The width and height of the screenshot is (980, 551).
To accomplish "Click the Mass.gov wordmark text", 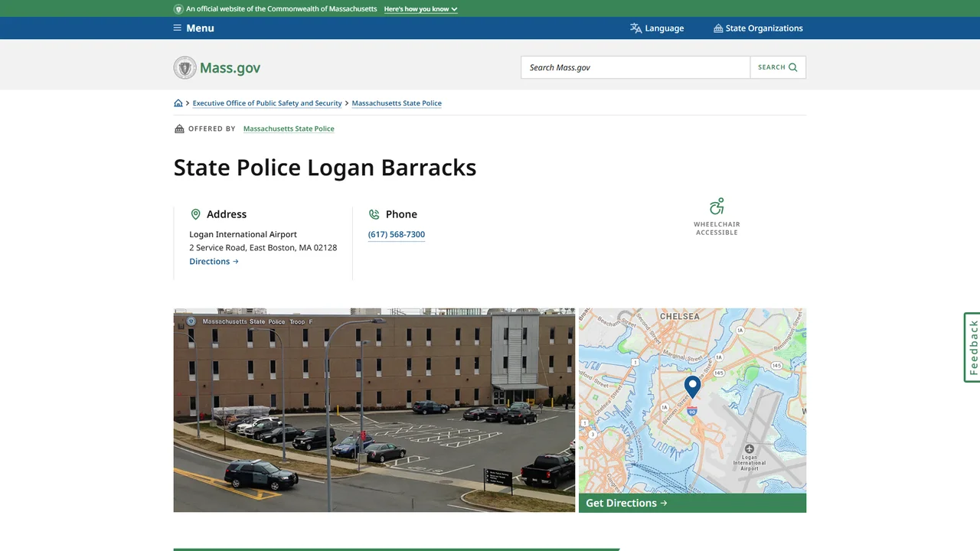I will click(230, 68).
